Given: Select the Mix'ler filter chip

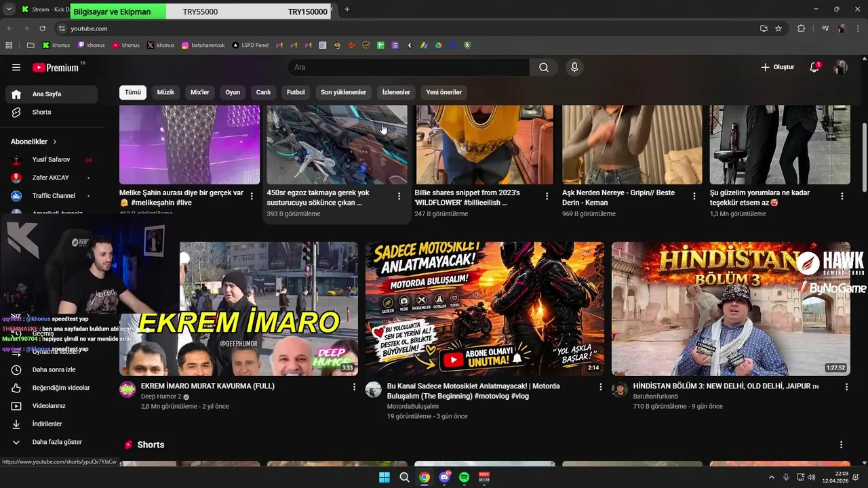Looking at the screenshot, I should tap(200, 92).
